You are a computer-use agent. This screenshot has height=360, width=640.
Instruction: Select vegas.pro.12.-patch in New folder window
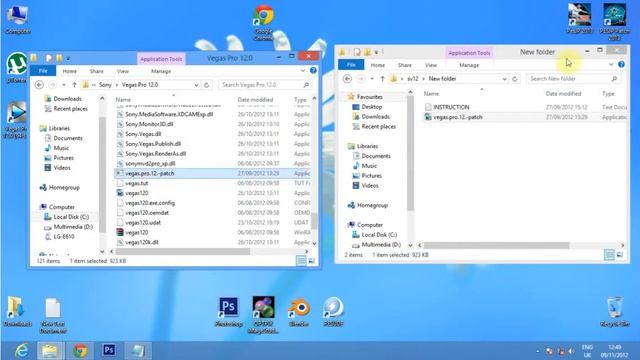point(458,117)
